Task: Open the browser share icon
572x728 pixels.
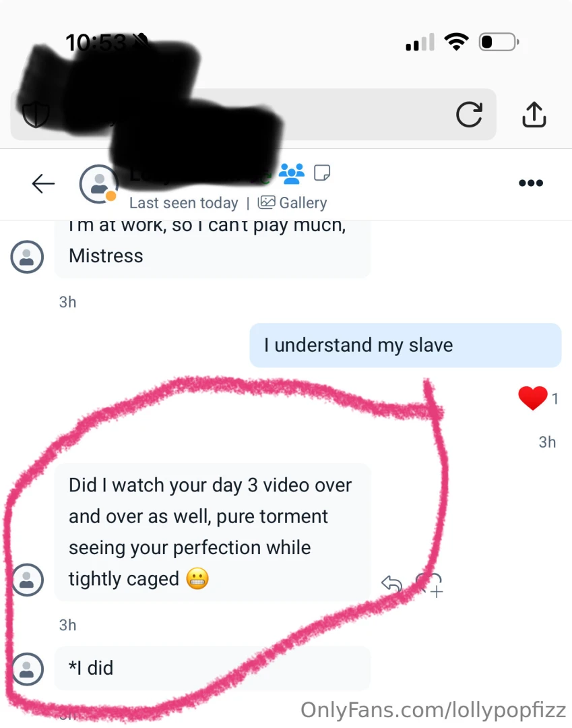Action: click(534, 114)
